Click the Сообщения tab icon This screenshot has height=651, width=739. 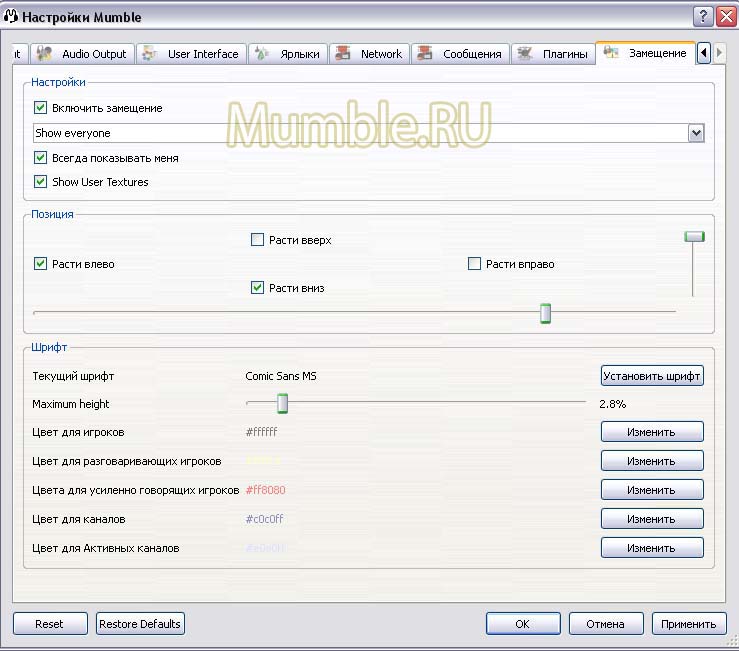(425, 54)
